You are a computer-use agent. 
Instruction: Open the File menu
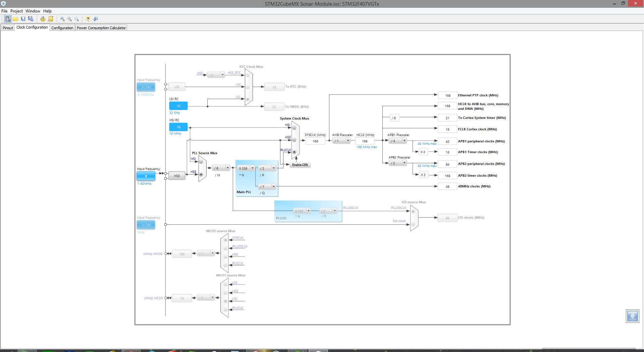[x=4, y=11]
